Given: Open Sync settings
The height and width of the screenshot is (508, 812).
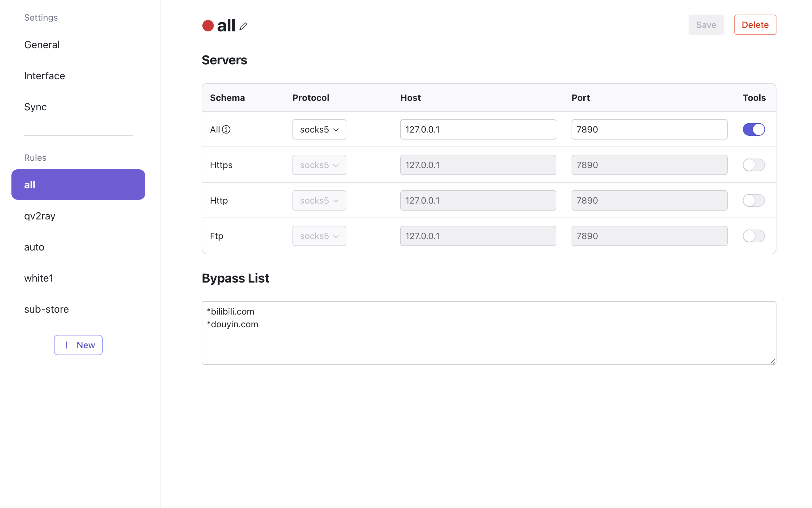Looking at the screenshot, I should pyautogui.click(x=35, y=107).
